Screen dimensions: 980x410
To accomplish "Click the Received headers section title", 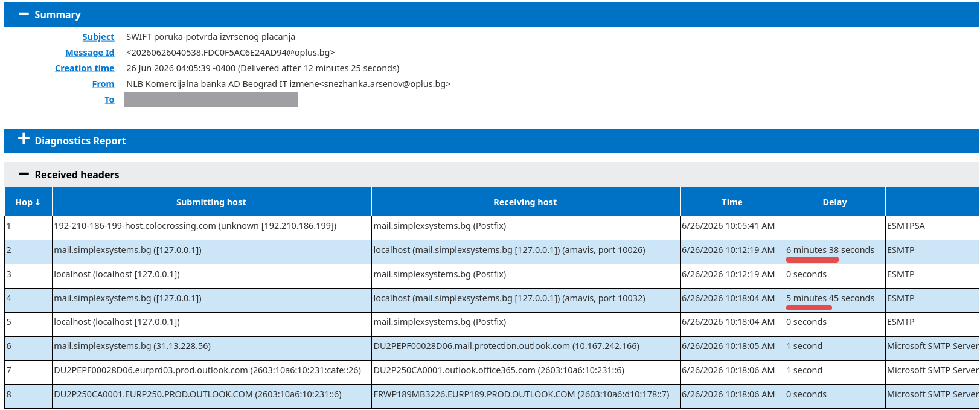I will pos(77,175).
